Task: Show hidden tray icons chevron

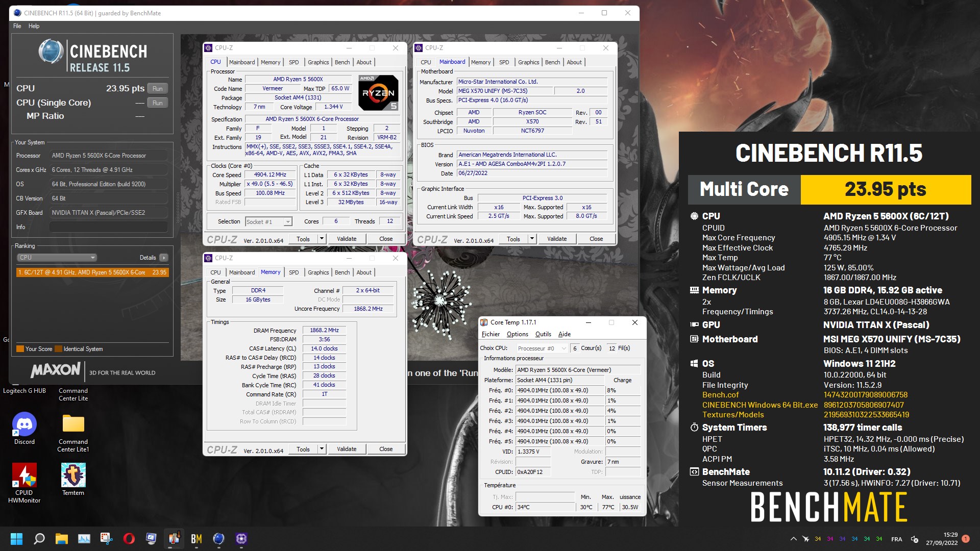Action: pos(793,539)
